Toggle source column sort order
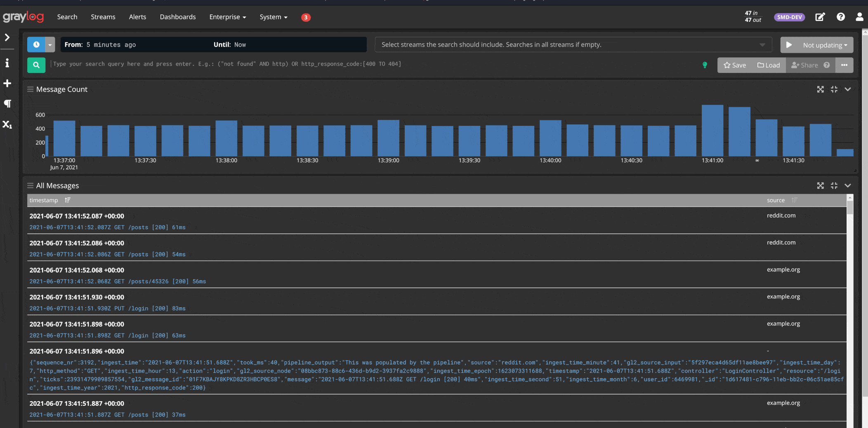868x428 pixels. coord(795,200)
